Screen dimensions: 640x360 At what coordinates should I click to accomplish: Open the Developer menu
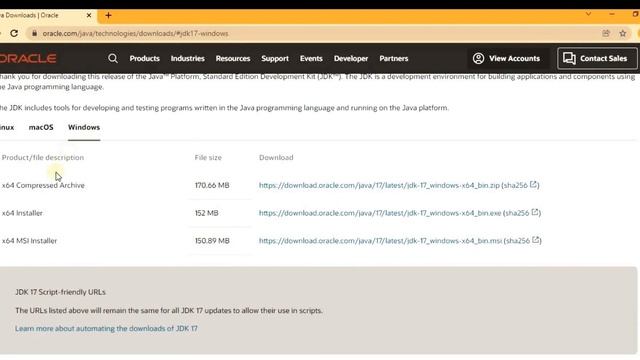[x=351, y=58]
